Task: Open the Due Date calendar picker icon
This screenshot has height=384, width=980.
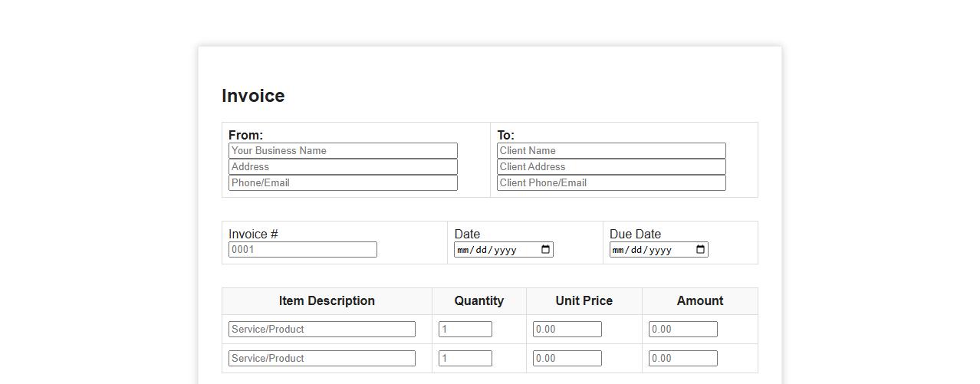Action: point(701,249)
